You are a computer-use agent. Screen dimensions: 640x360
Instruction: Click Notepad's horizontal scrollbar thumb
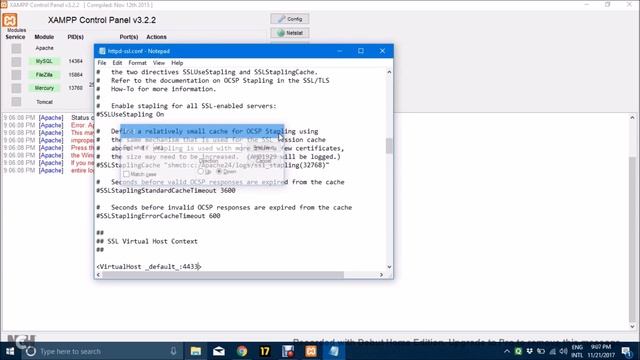223,275
